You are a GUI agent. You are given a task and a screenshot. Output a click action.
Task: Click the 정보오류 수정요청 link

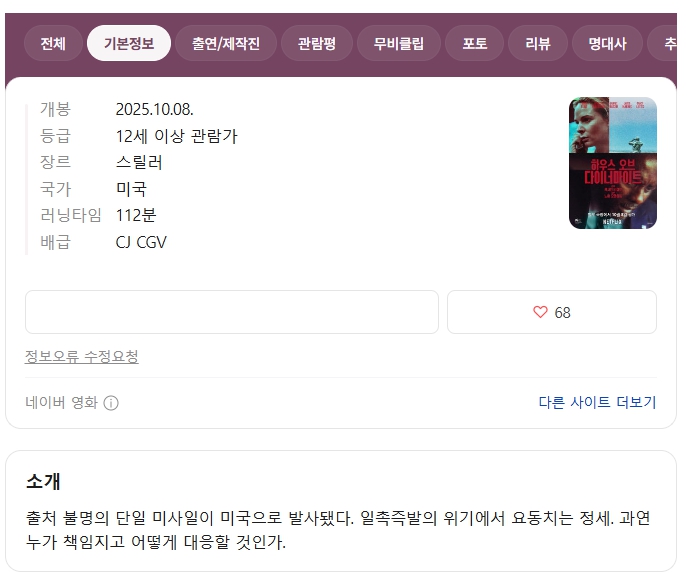[x=81, y=356]
